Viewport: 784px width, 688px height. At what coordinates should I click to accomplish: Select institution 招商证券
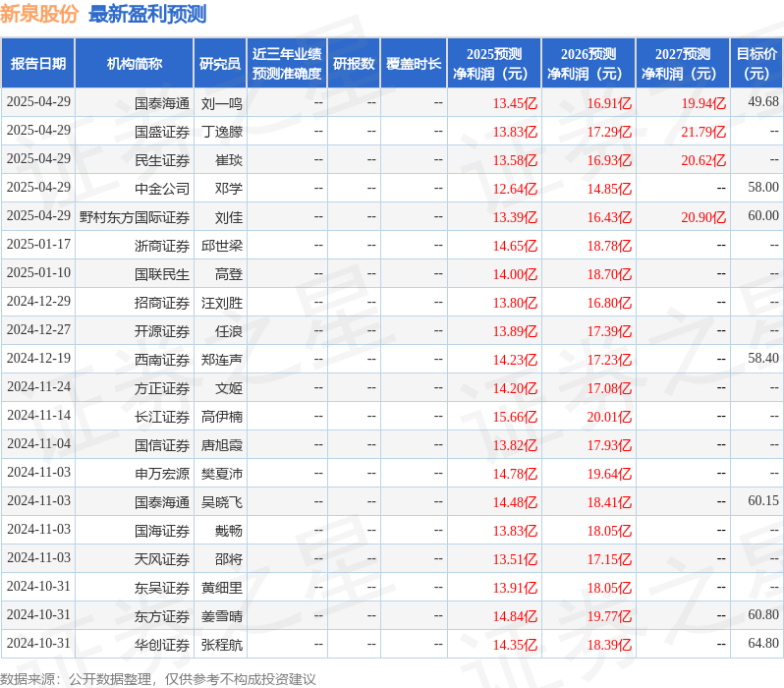[162, 304]
